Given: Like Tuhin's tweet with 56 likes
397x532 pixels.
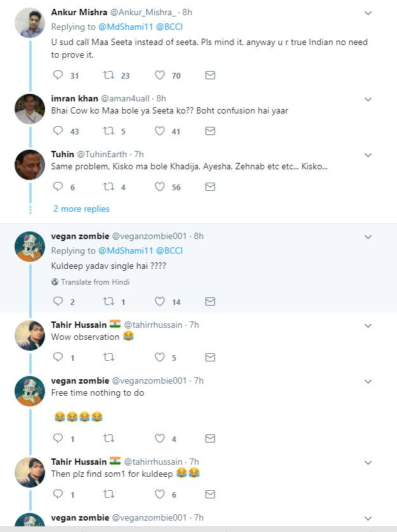Looking at the screenshot, I should tap(160, 187).
